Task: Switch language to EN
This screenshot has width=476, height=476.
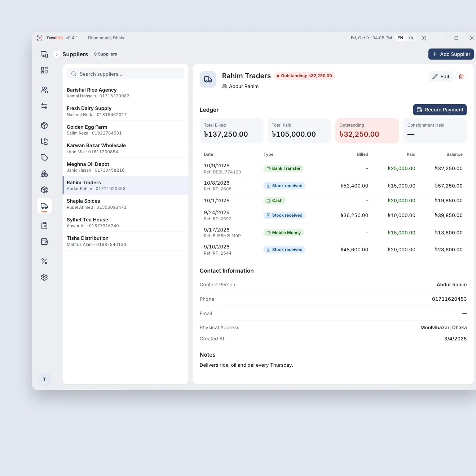Action: point(400,38)
